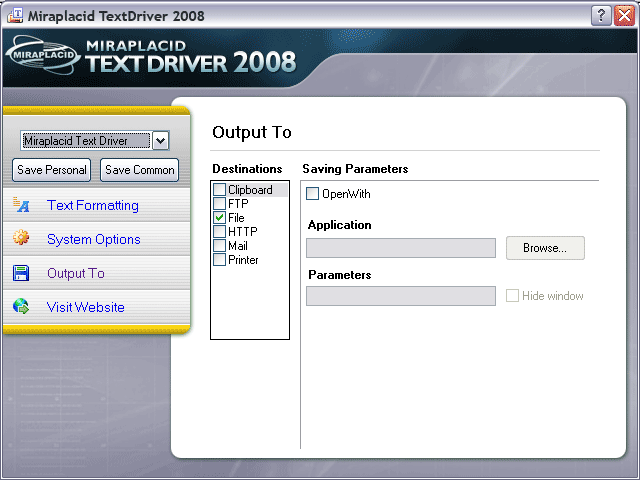This screenshot has width=640, height=480.
Task: Enable the Printer destination checkbox
Action: pos(220,260)
